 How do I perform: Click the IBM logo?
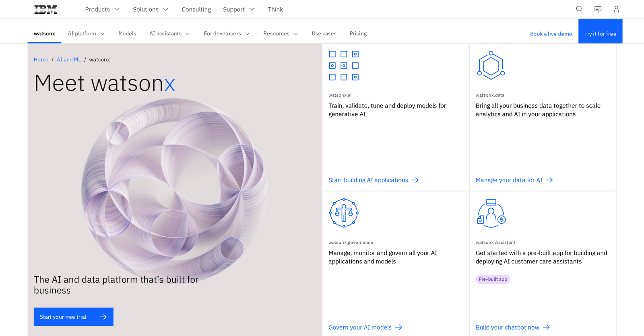(45, 9)
